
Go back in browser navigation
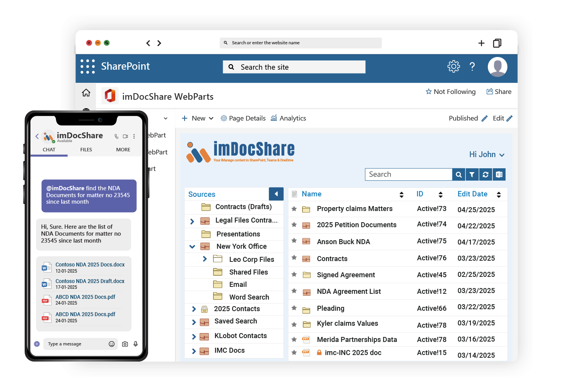[148, 43]
